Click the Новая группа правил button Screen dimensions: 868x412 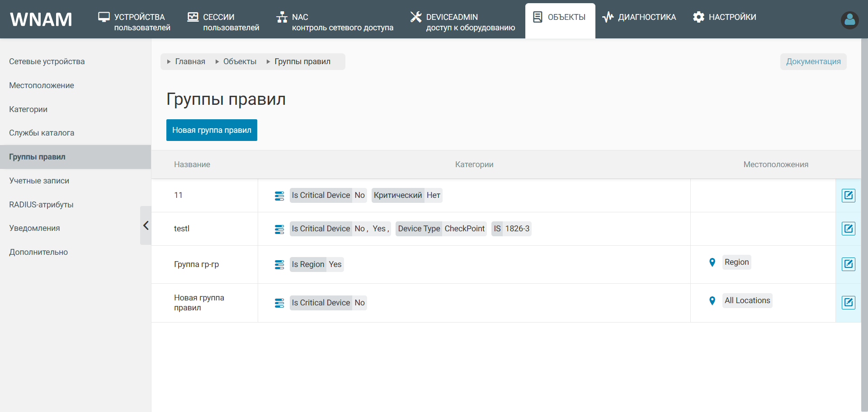[212, 130]
